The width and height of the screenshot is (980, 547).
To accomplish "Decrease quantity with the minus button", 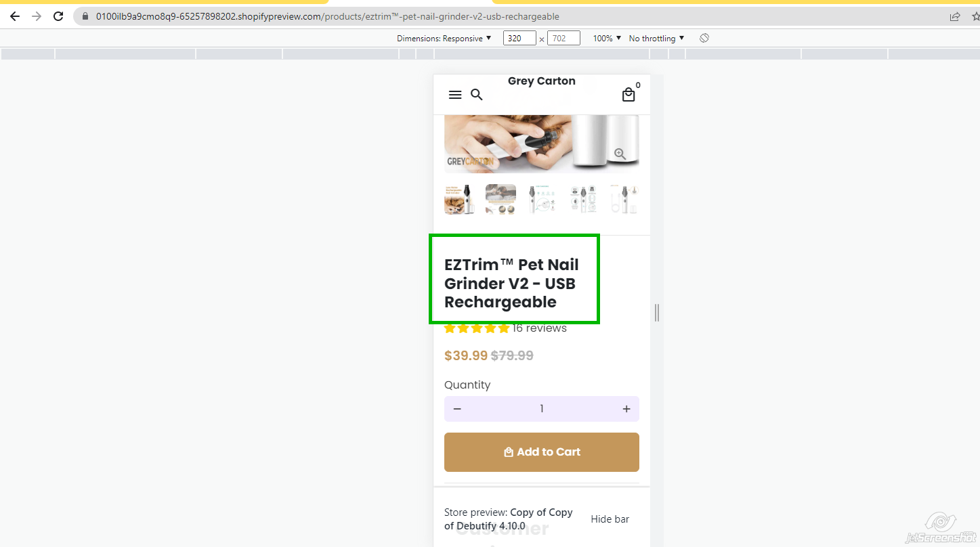I will click(x=457, y=409).
